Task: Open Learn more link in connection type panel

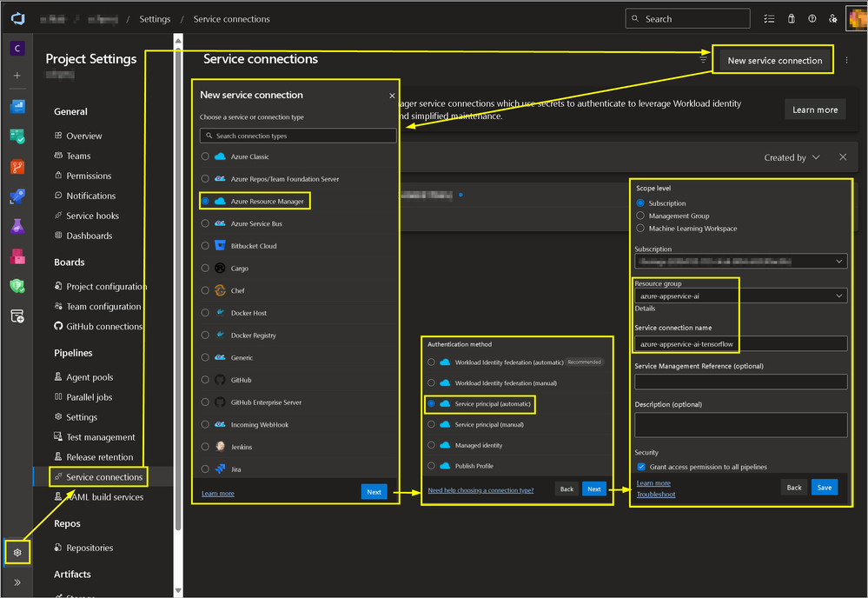Action: pos(217,494)
